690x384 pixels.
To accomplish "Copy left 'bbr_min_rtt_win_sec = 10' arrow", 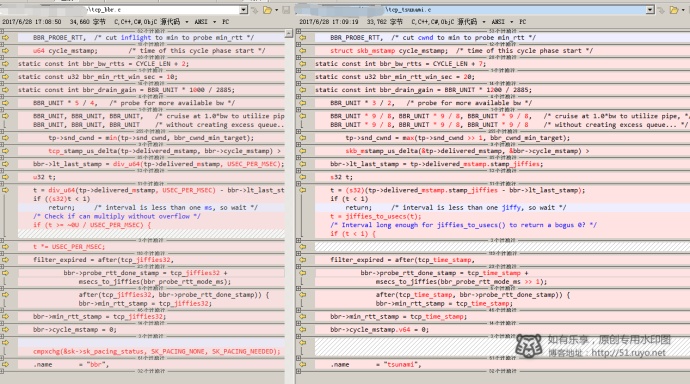I will pos(5,77).
